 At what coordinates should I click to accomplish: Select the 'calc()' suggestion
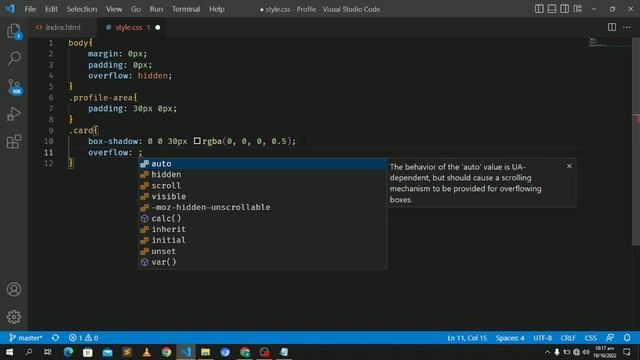[x=262, y=218]
